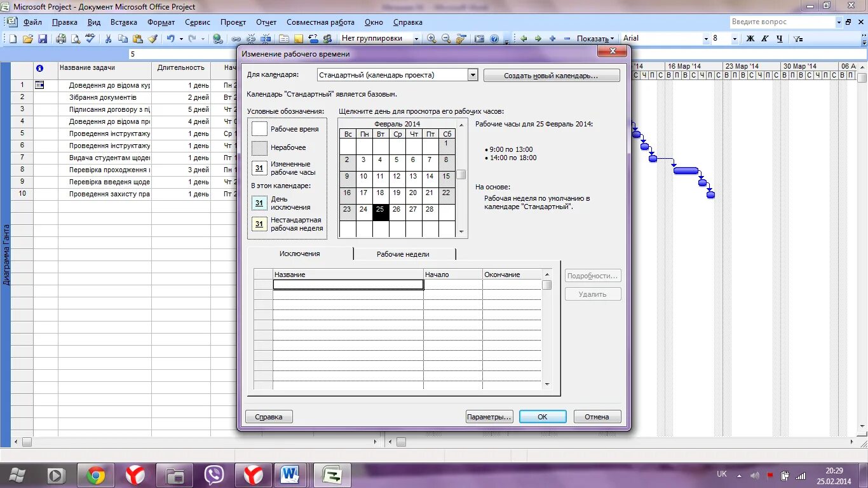Click 'Создать новый календарь...' button
868x488 pixels.
coord(551,76)
